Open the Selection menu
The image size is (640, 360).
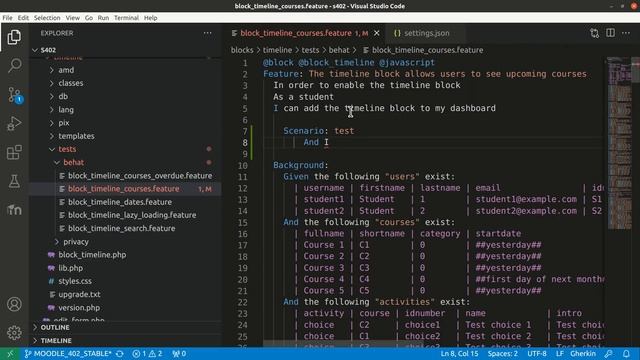click(47, 18)
